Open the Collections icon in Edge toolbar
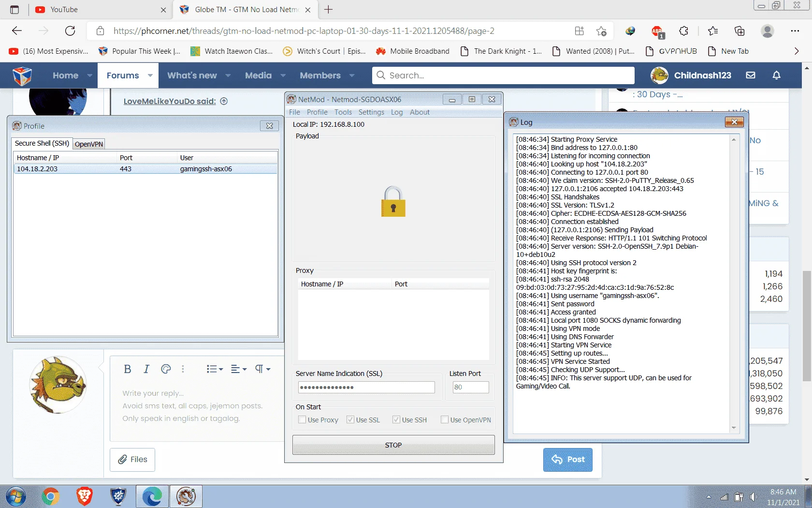Viewport: 812px width, 508px height. 739,31
